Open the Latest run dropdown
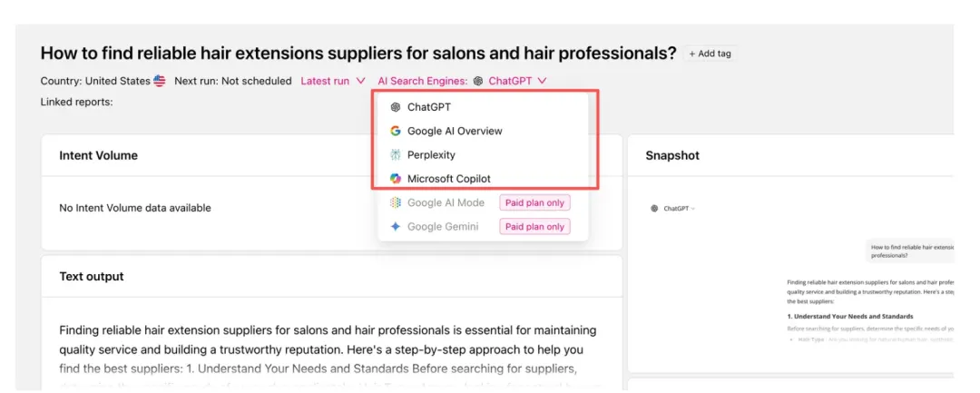The height and width of the screenshot is (393, 980). pyautogui.click(x=332, y=81)
